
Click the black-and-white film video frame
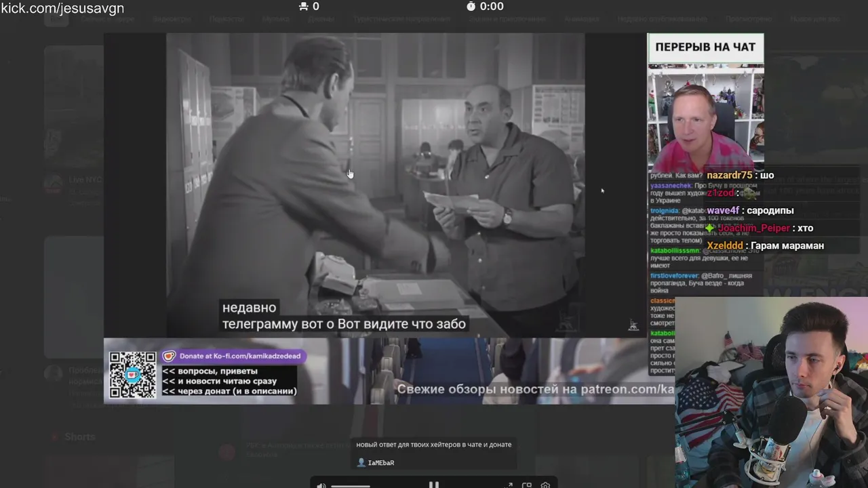pos(376,184)
